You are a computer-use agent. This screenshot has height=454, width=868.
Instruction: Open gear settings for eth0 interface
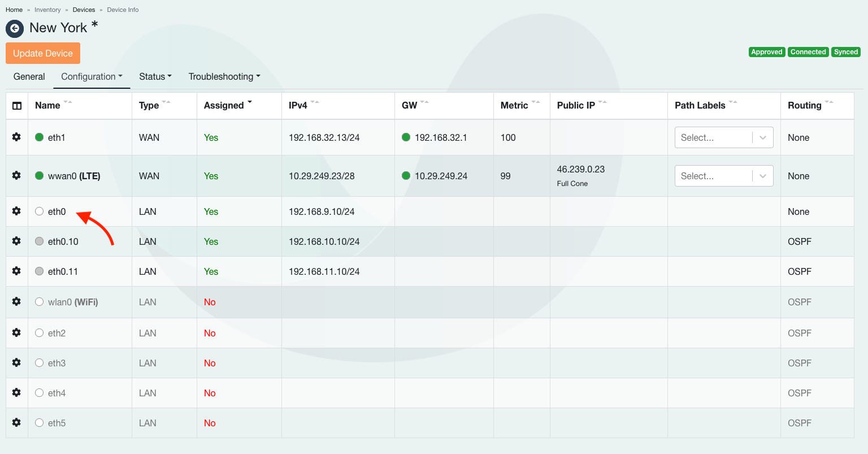tap(16, 211)
